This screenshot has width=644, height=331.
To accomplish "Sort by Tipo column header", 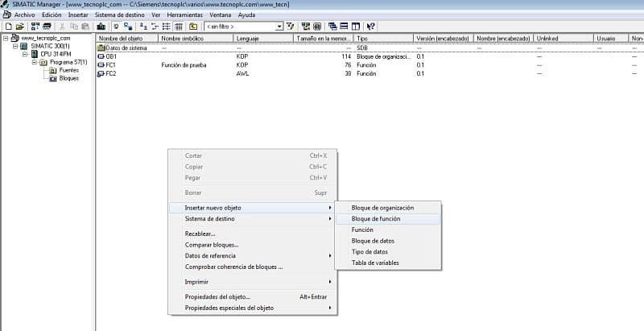I will coord(383,38).
